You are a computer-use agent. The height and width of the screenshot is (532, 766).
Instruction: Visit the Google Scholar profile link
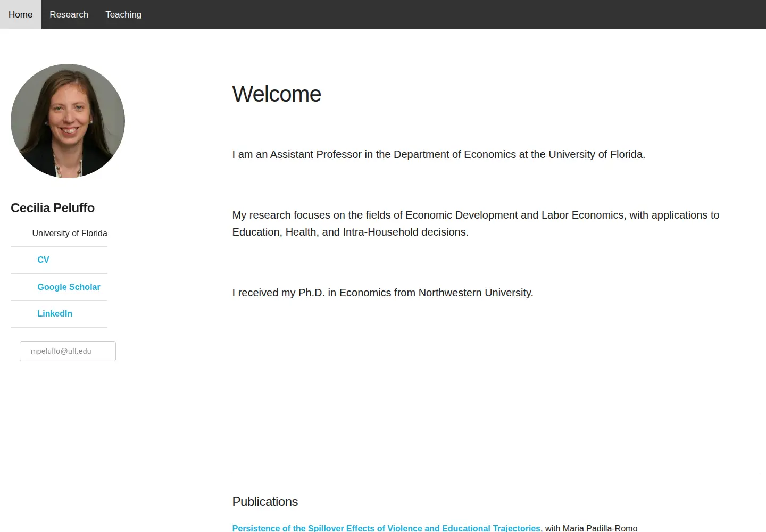tap(69, 287)
